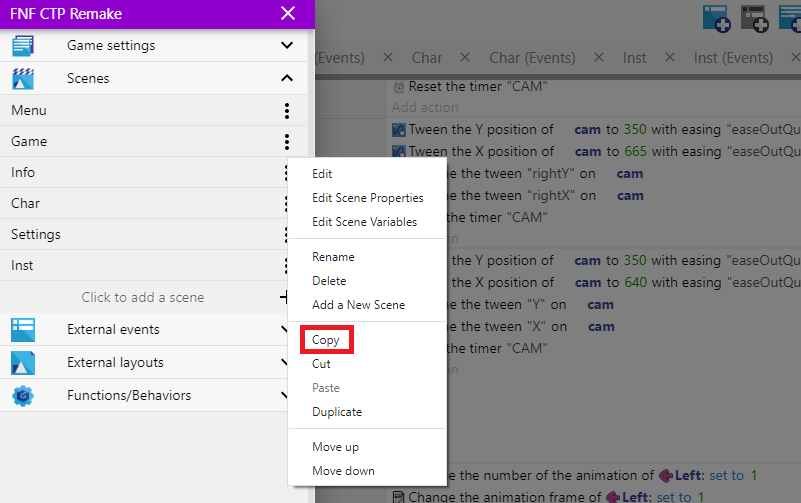Close the Inst tab
This screenshot has height=503, width=801.
[x=669, y=58]
